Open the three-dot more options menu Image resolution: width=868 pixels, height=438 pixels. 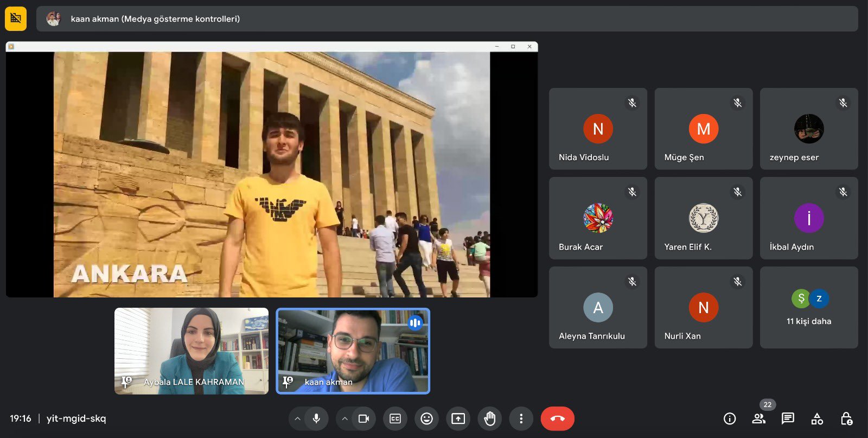click(x=521, y=418)
